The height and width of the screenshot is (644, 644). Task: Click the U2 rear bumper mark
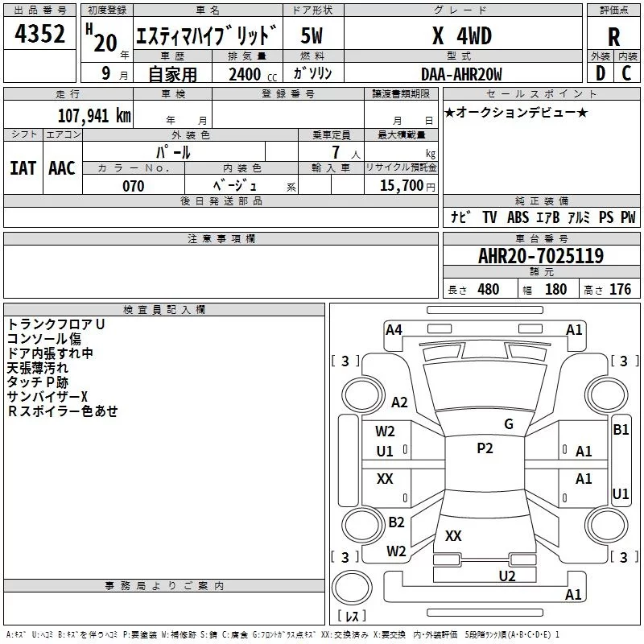507,576
